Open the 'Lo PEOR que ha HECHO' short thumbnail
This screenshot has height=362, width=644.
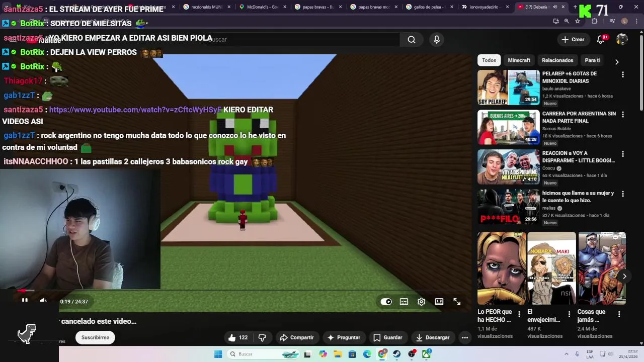click(x=502, y=268)
